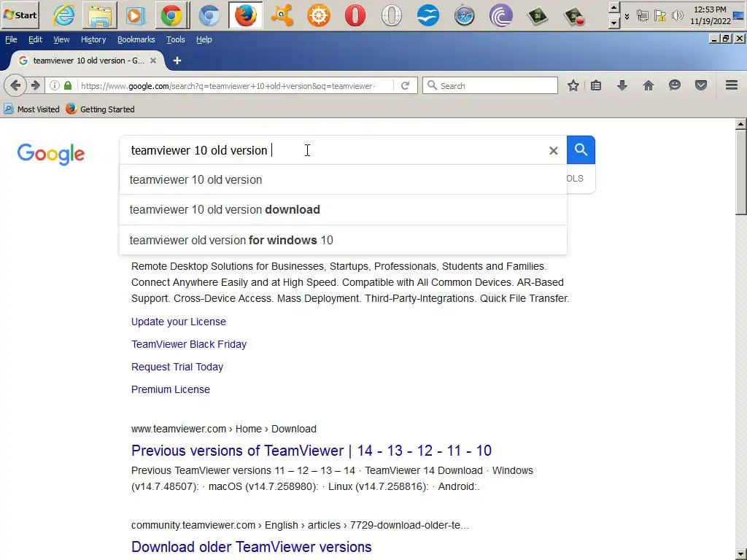Image resolution: width=747 pixels, height=560 pixels.
Task: Open Windows Explorer folder in the taskbar
Action: [x=99, y=15]
